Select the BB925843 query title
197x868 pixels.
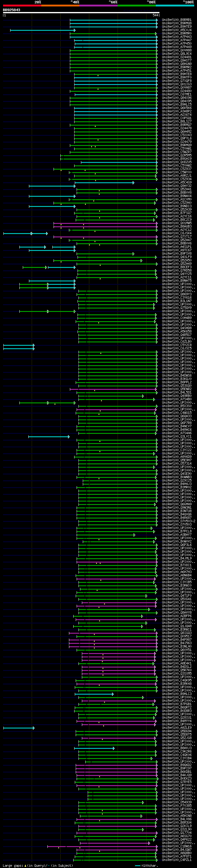coord(11,10)
